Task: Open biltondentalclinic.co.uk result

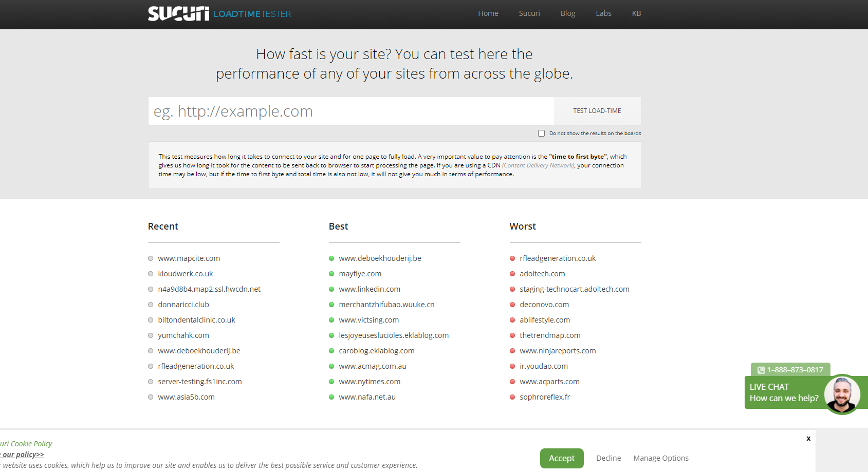Action: pyautogui.click(x=196, y=320)
